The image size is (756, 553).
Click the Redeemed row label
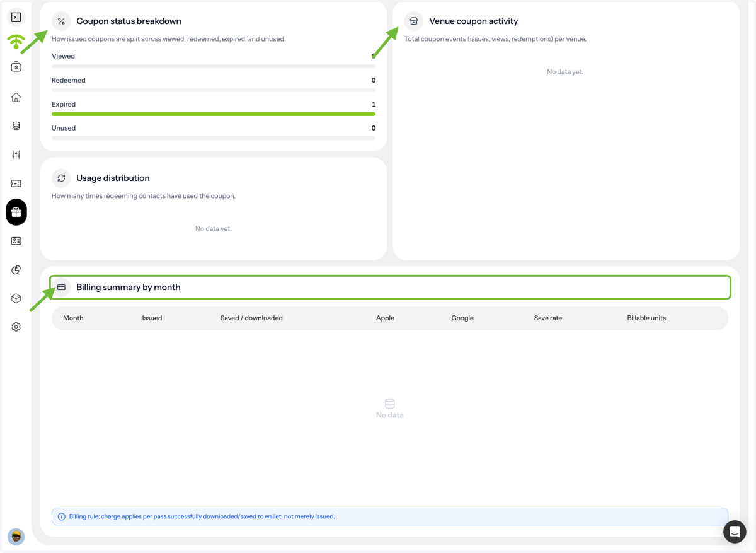pos(68,80)
